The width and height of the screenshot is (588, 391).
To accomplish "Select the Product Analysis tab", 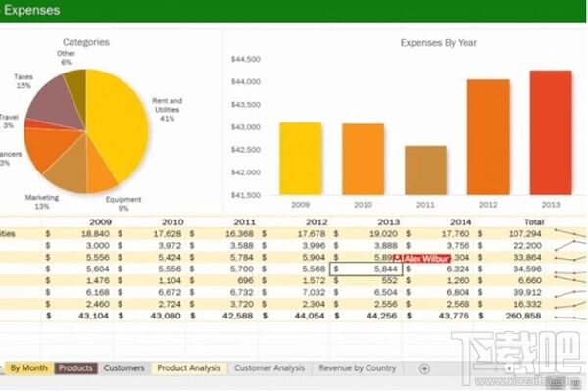I will (188, 368).
